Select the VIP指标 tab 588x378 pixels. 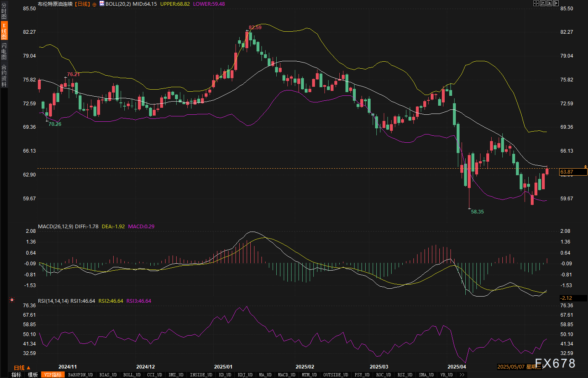[53, 375]
